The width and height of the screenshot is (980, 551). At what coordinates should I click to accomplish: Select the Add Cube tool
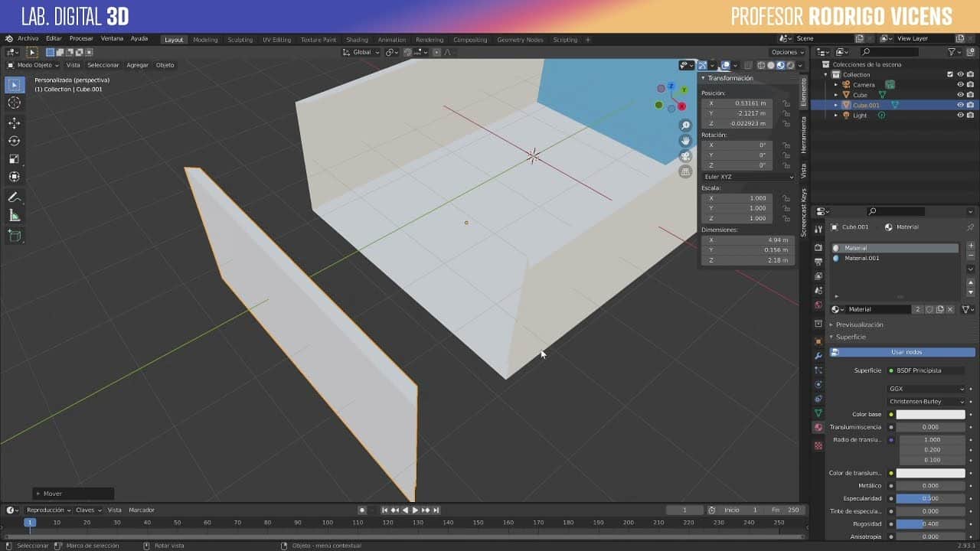[14, 236]
